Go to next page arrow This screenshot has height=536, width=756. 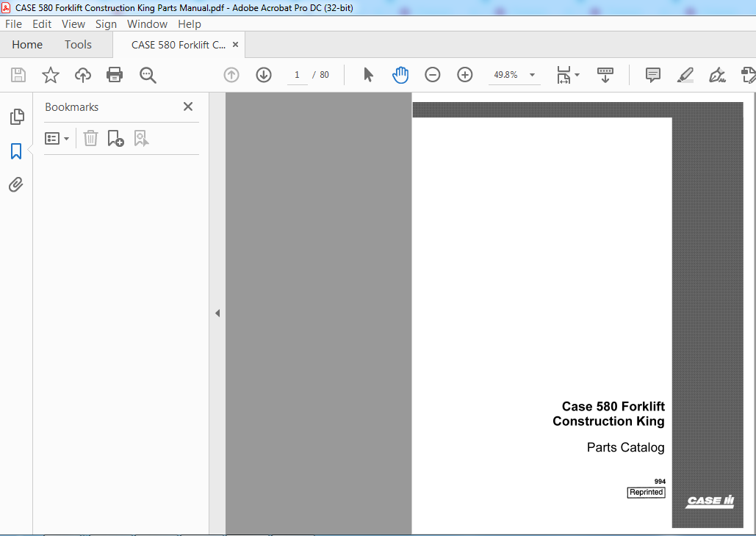pos(264,75)
